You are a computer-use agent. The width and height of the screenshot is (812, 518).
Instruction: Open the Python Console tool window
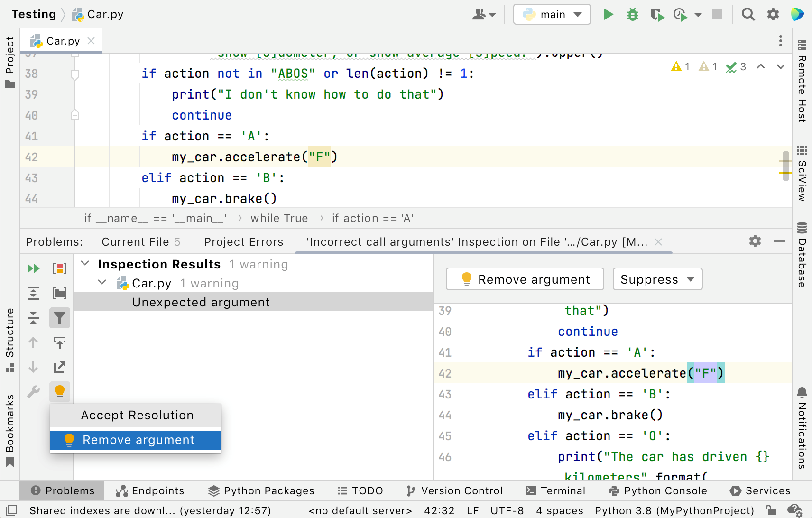(658, 490)
